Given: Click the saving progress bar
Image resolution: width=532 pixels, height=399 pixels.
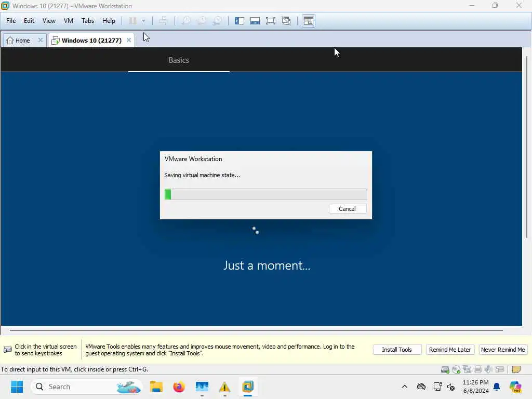Looking at the screenshot, I should coord(265,194).
